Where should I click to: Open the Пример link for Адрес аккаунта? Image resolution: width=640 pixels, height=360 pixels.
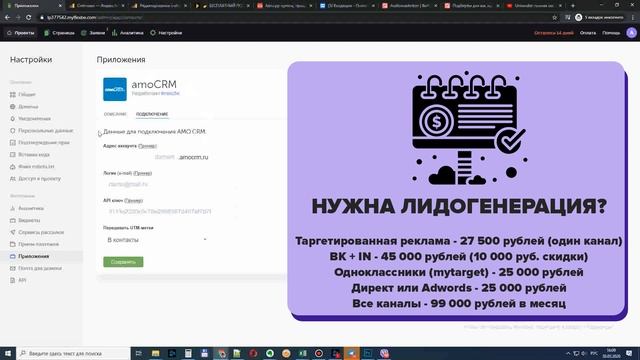(147, 146)
